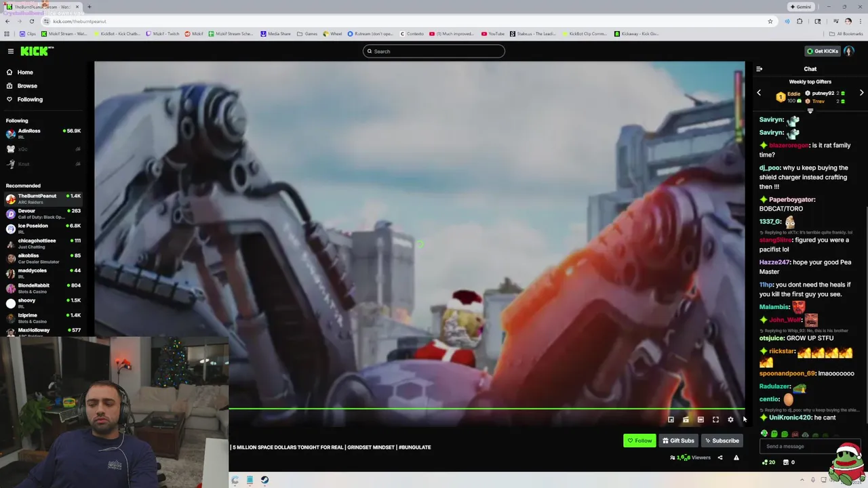Image resolution: width=868 pixels, height=488 pixels.
Task: Click username UniKronic420 in chat
Action: [791, 418]
